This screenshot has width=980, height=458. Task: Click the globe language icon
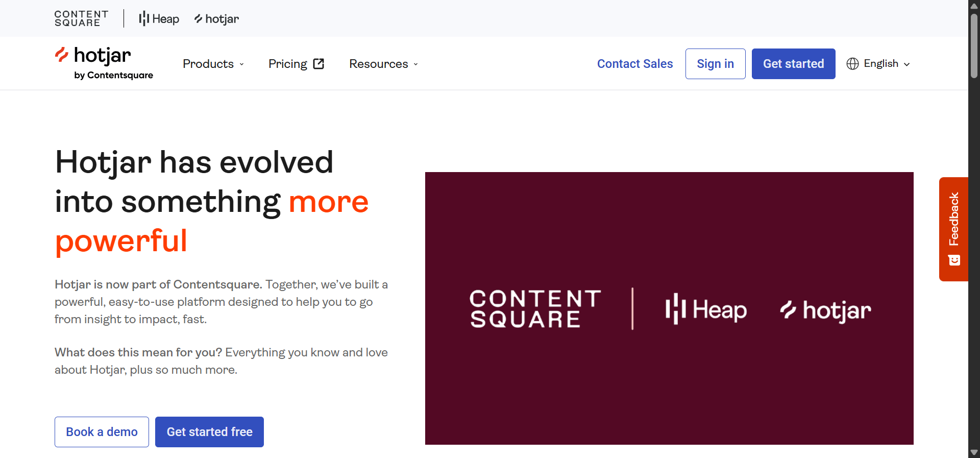tap(852, 64)
